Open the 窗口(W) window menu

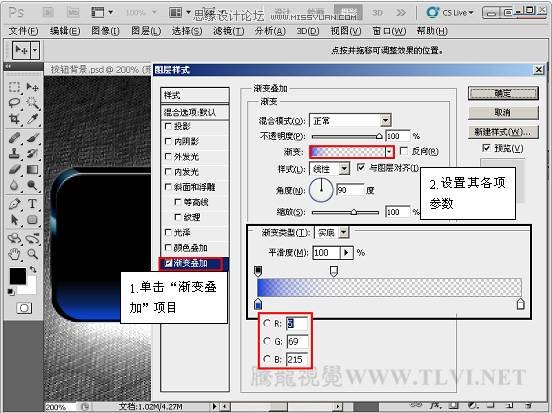[x=389, y=31]
